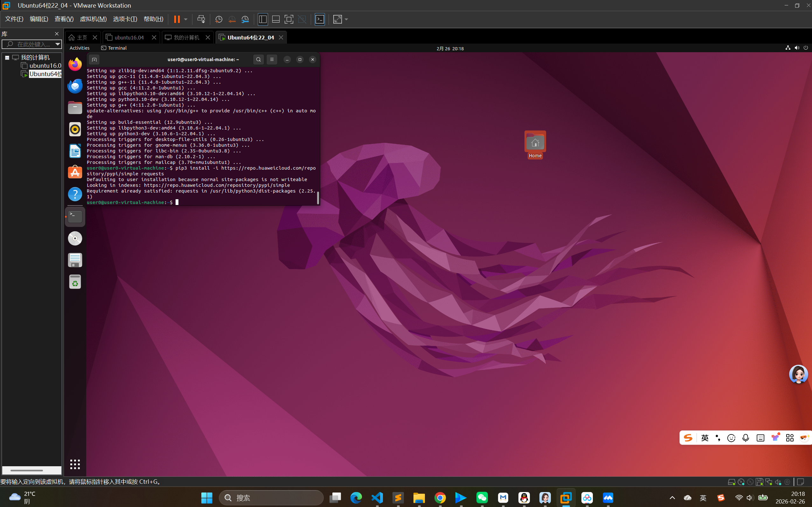Switch to the ubuntu16.04 tab
This screenshot has width=812, height=507.
point(129,38)
